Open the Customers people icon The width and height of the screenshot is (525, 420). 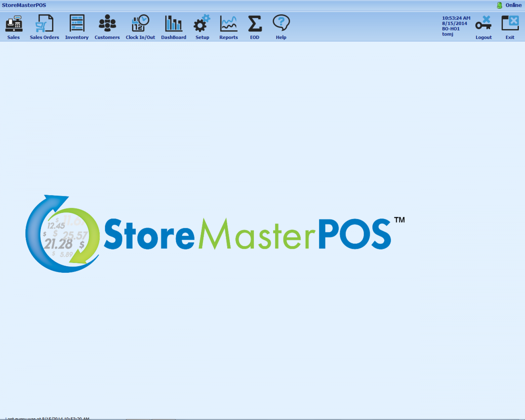coord(107,23)
